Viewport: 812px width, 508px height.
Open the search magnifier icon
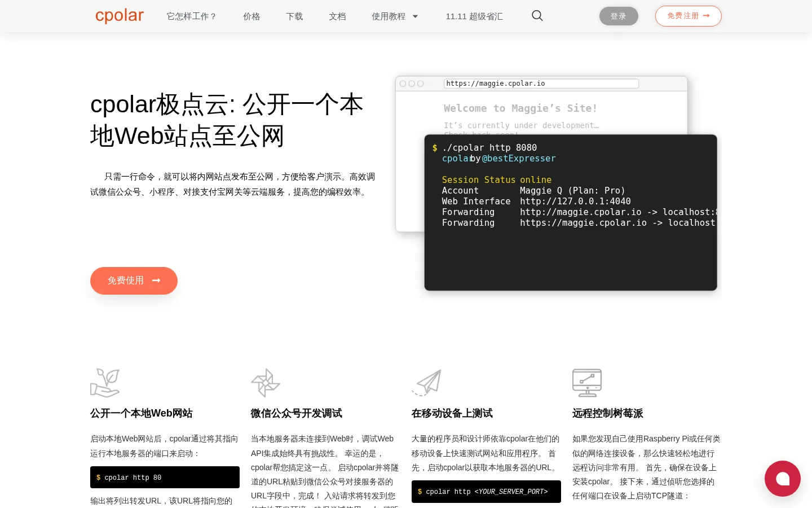coord(537,16)
